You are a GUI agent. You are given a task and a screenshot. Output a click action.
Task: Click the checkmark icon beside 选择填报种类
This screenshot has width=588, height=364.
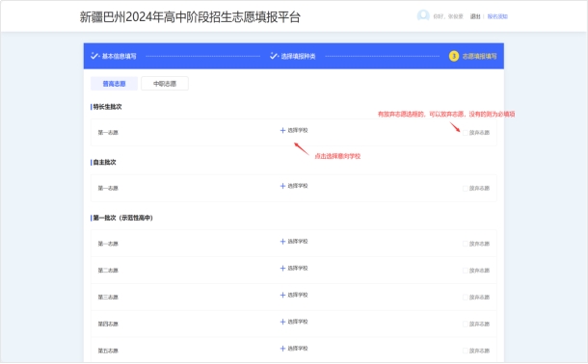(x=274, y=56)
